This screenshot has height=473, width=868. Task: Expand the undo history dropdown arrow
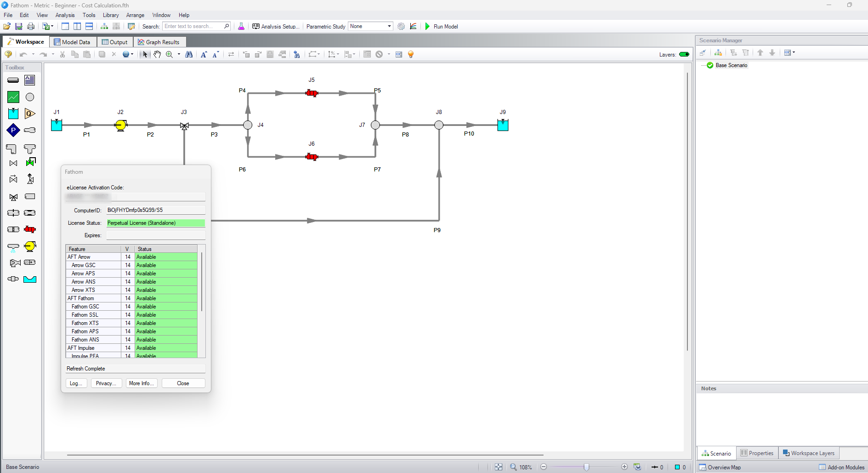click(33, 54)
